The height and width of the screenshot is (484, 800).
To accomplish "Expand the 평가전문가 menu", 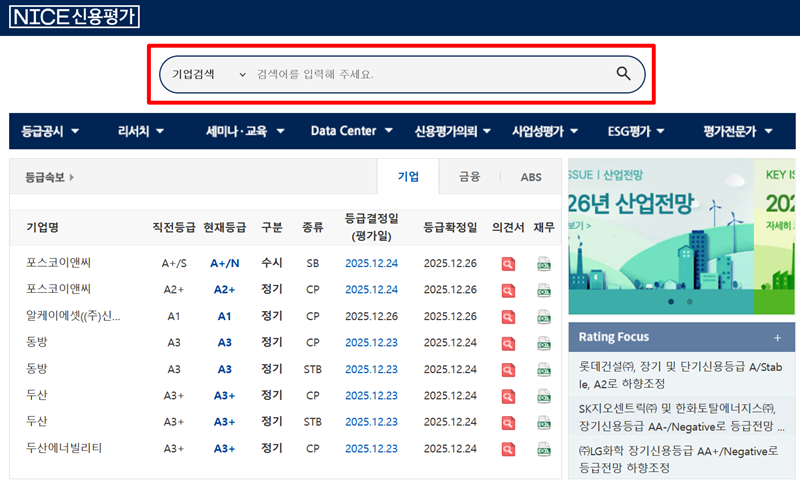I will click(x=738, y=131).
